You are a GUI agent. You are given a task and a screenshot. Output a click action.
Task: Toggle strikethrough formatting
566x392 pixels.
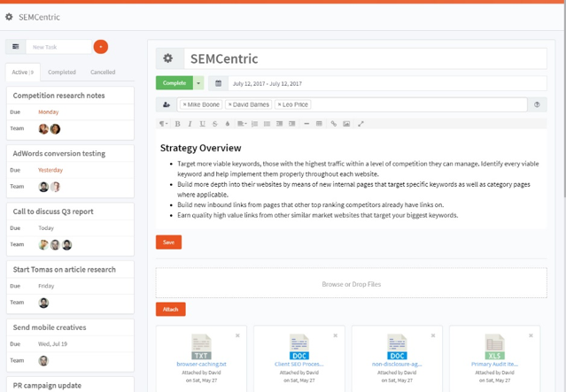click(x=214, y=124)
